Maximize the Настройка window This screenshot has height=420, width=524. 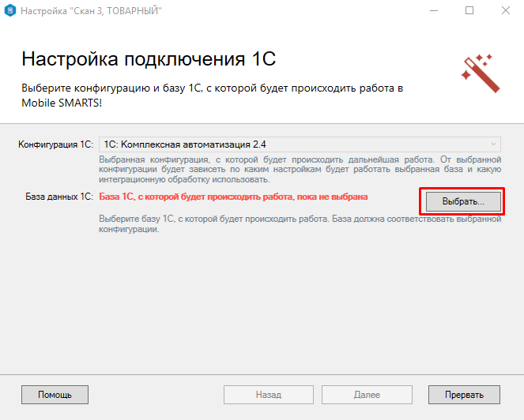[x=469, y=11]
